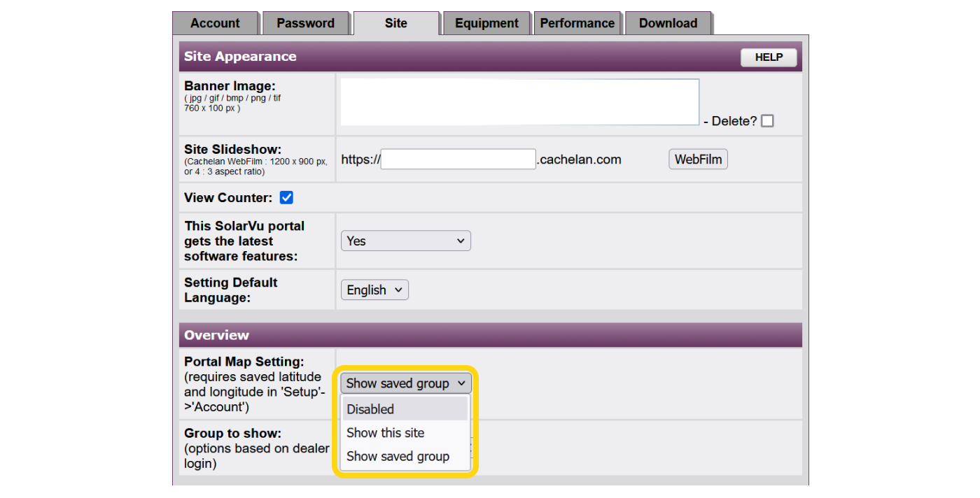This screenshot has width=980, height=498.
Task: Switch to the Account tab
Action: point(216,22)
